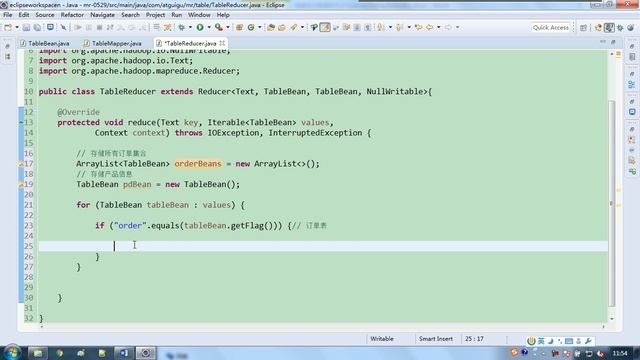
Task: Open the Search dropdown arrow
Action: point(302,27)
